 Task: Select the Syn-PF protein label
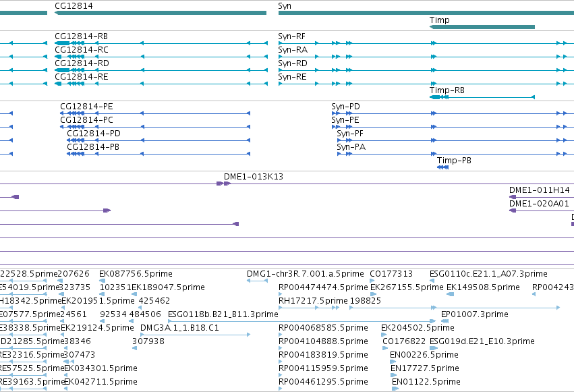[x=350, y=134]
